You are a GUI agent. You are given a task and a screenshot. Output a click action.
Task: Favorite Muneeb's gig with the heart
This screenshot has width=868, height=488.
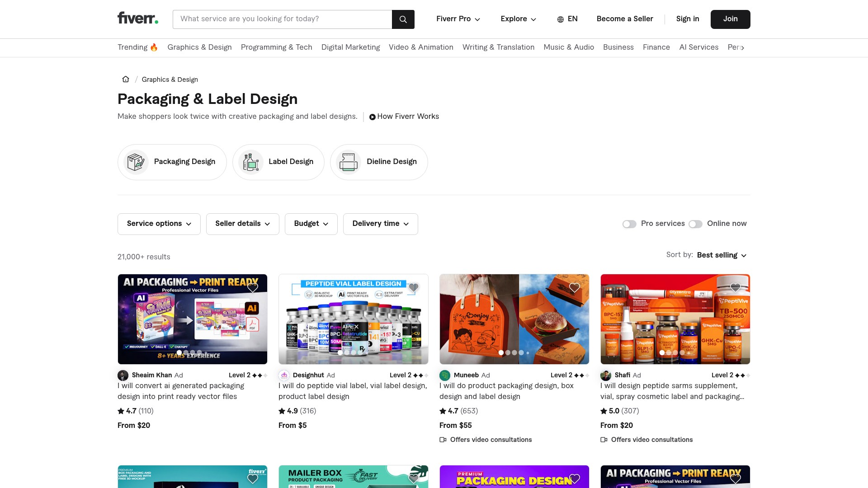pyautogui.click(x=575, y=288)
